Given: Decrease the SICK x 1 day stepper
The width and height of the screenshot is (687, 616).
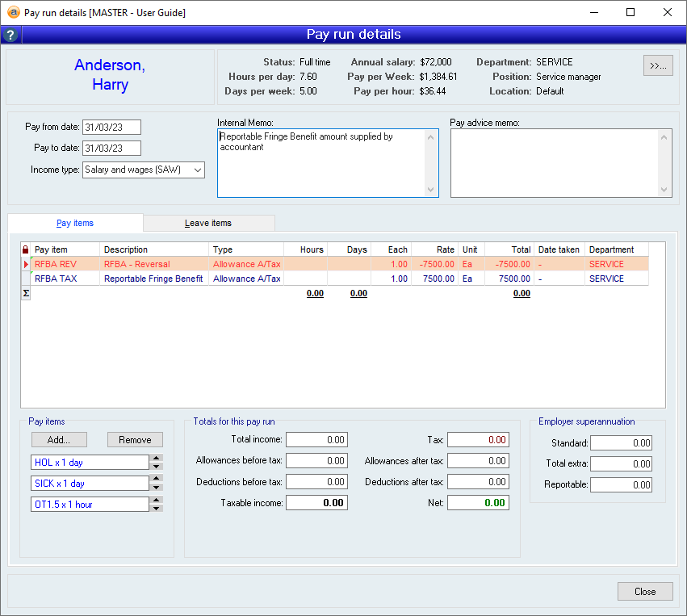Looking at the screenshot, I should [157, 487].
